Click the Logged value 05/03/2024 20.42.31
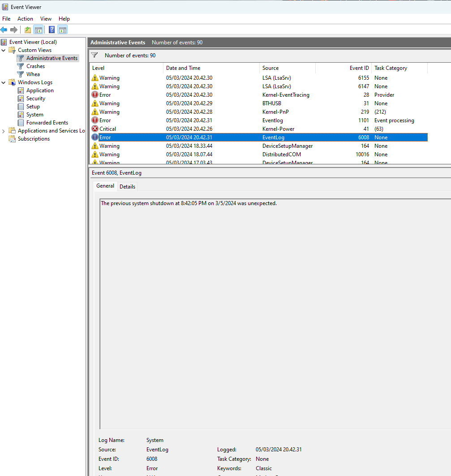 point(279,449)
